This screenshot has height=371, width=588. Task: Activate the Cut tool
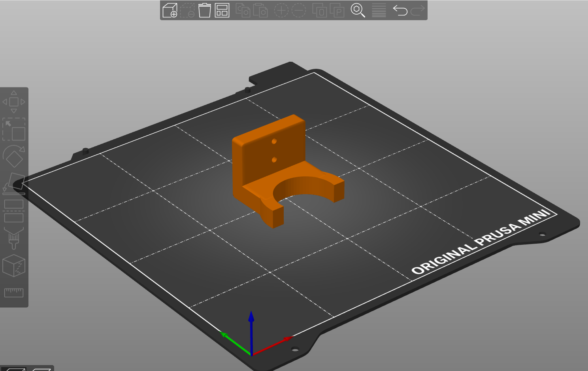point(14,211)
